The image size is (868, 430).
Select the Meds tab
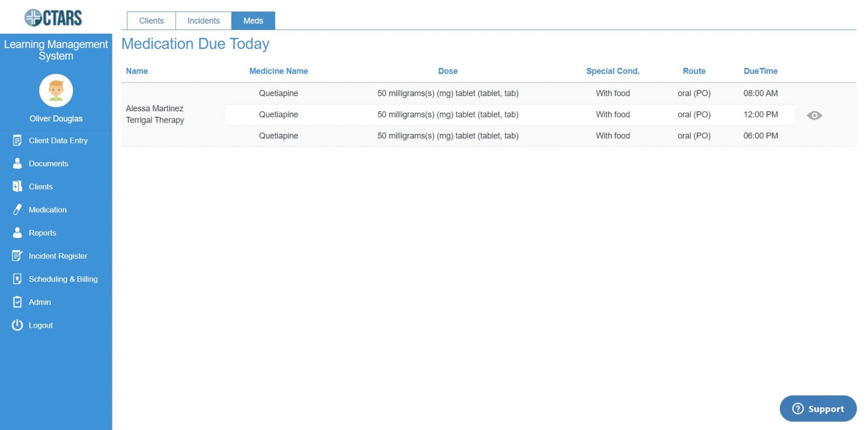253,21
